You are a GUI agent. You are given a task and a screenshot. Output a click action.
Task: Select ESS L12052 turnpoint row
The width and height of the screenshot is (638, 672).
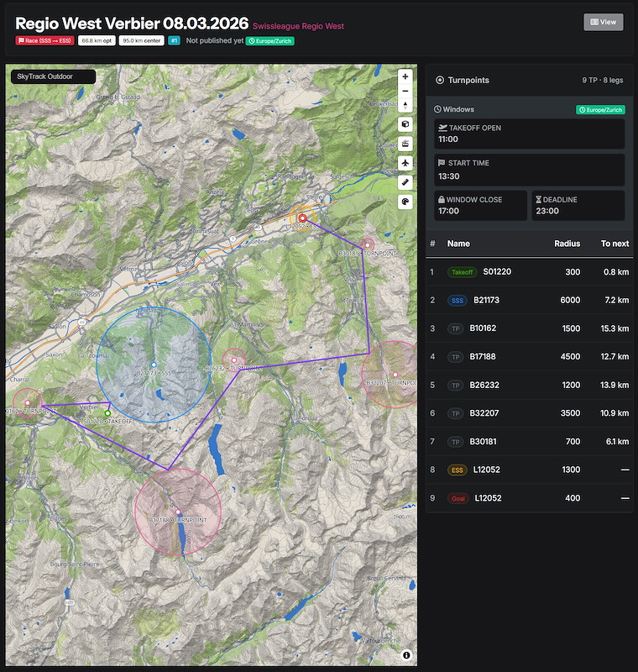tap(529, 470)
